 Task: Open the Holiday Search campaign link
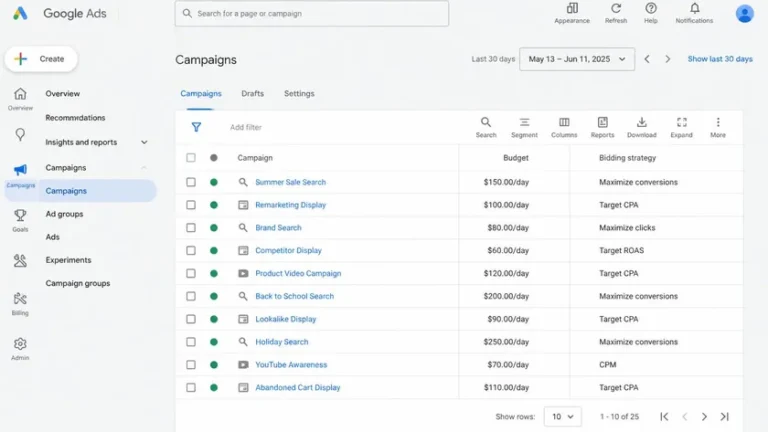pos(282,342)
